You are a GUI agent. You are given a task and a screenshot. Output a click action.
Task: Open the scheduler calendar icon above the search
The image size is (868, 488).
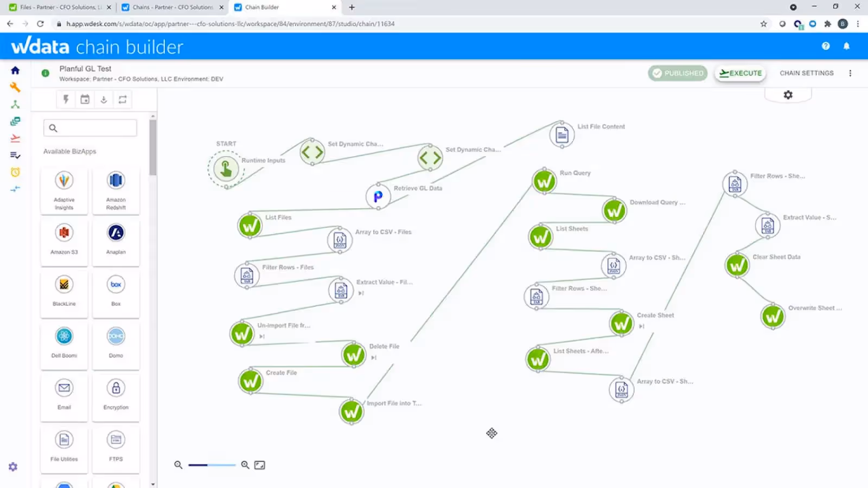pos(85,99)
